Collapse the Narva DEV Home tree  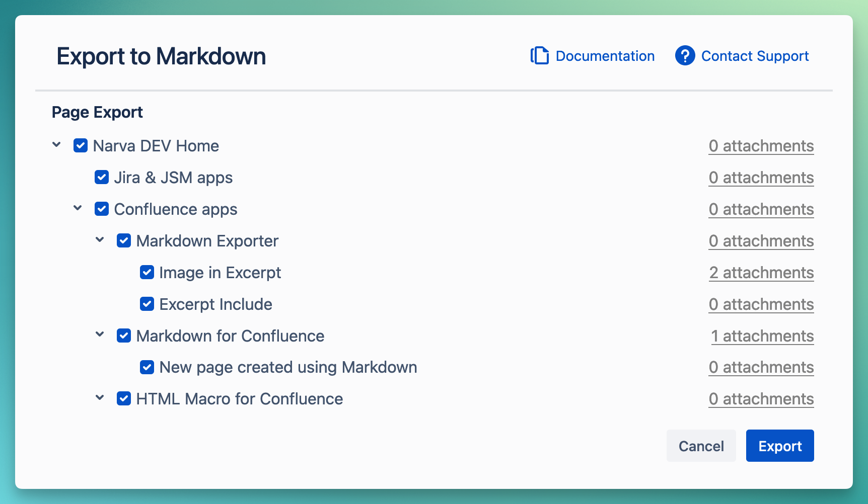point(57,145)
